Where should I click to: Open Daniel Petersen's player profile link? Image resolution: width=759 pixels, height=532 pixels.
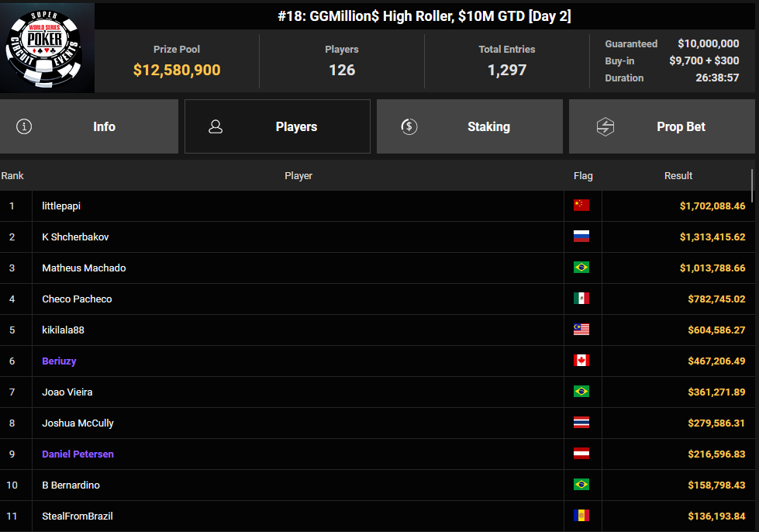[x=78, y=454]
